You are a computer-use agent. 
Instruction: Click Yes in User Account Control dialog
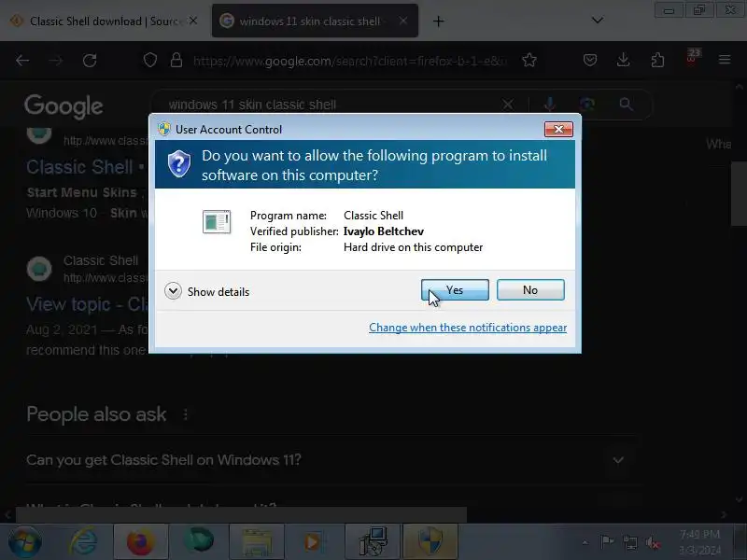click(x=455, y=290)
